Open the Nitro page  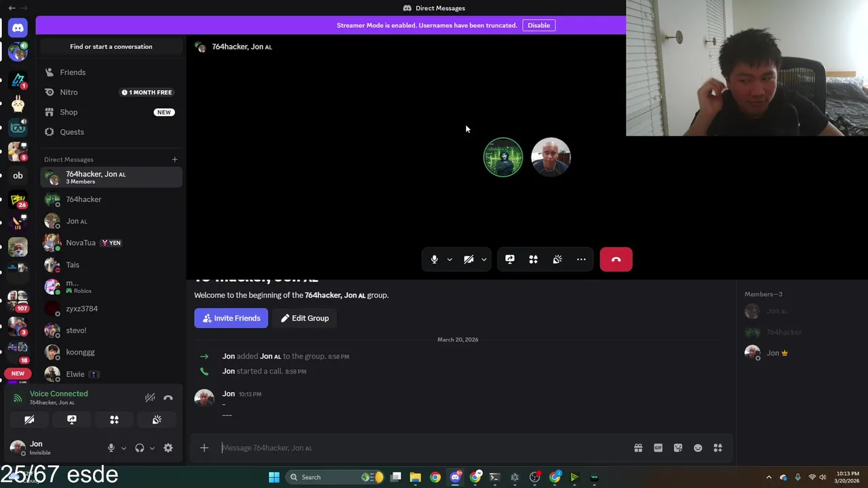point(111,92)
